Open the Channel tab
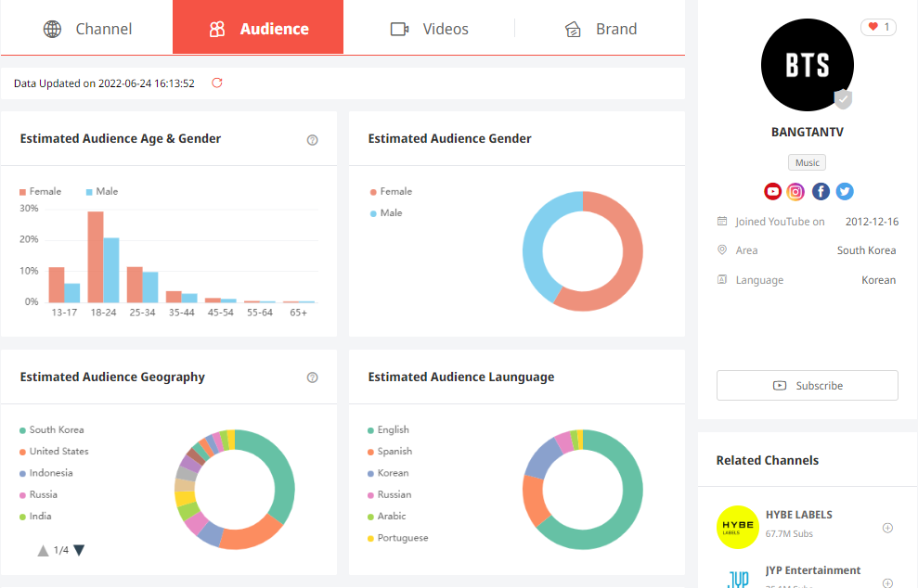 click(x=87, y=29)
